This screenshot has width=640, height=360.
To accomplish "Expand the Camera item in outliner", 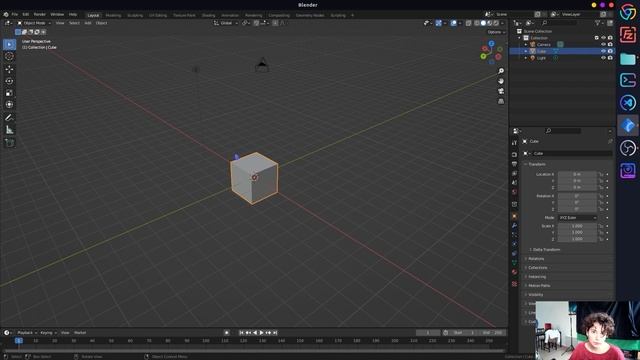I will click(526, 44).
